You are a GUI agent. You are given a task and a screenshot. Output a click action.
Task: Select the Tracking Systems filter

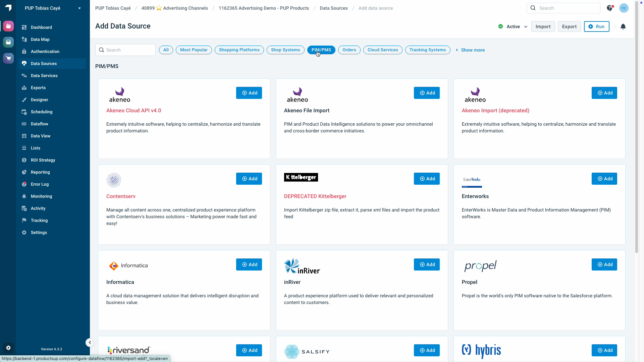pos(428,50)
